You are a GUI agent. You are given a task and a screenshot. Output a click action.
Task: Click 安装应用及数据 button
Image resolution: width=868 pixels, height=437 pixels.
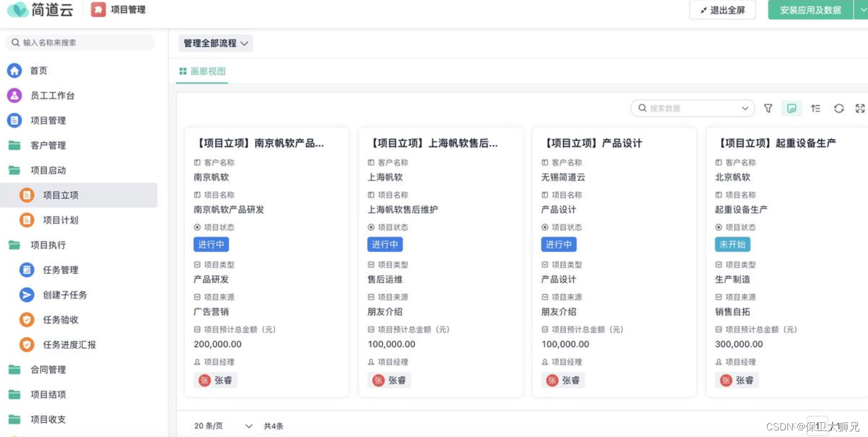[810, 10]
